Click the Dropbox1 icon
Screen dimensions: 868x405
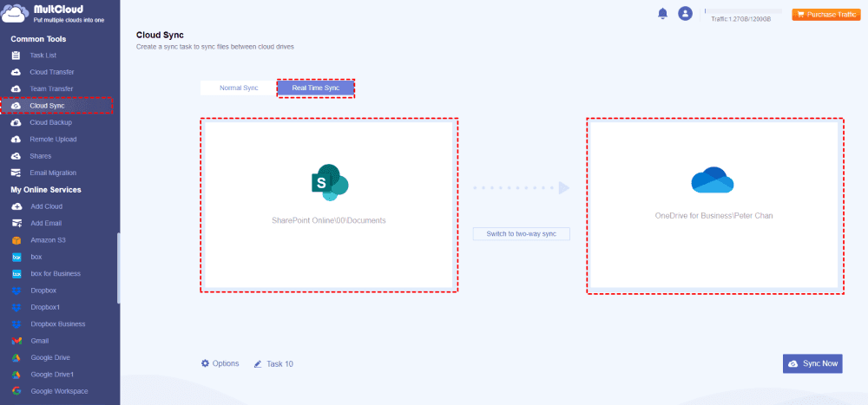click(x=16, y=307)
